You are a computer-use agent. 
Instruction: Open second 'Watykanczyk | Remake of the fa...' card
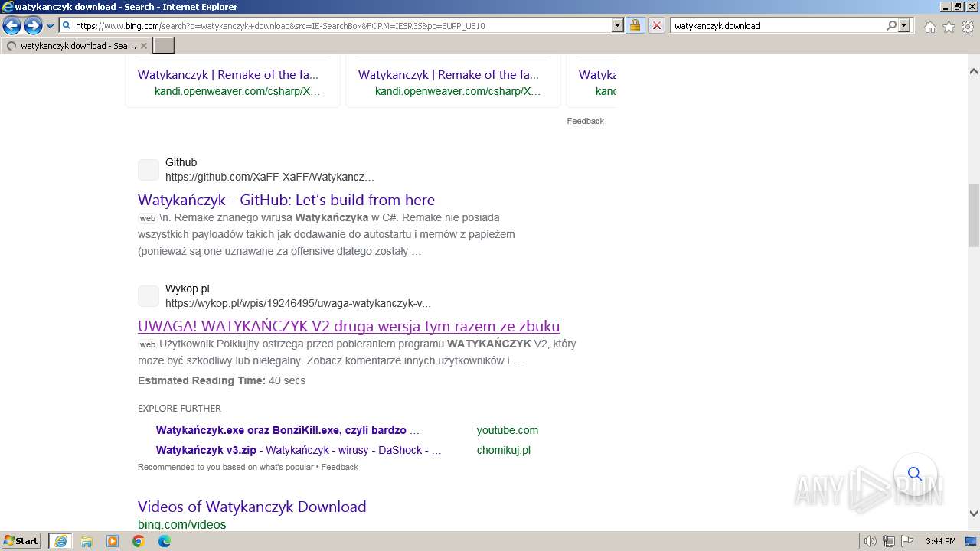(449, 75)
